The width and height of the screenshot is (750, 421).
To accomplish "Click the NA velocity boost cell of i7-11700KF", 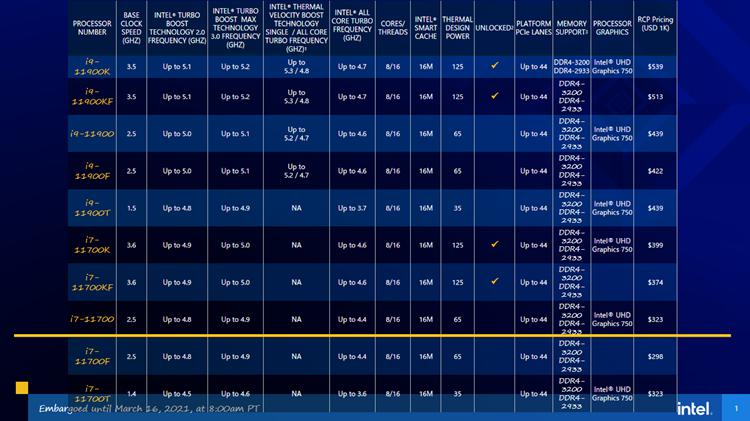I will [x=297, y=282].
